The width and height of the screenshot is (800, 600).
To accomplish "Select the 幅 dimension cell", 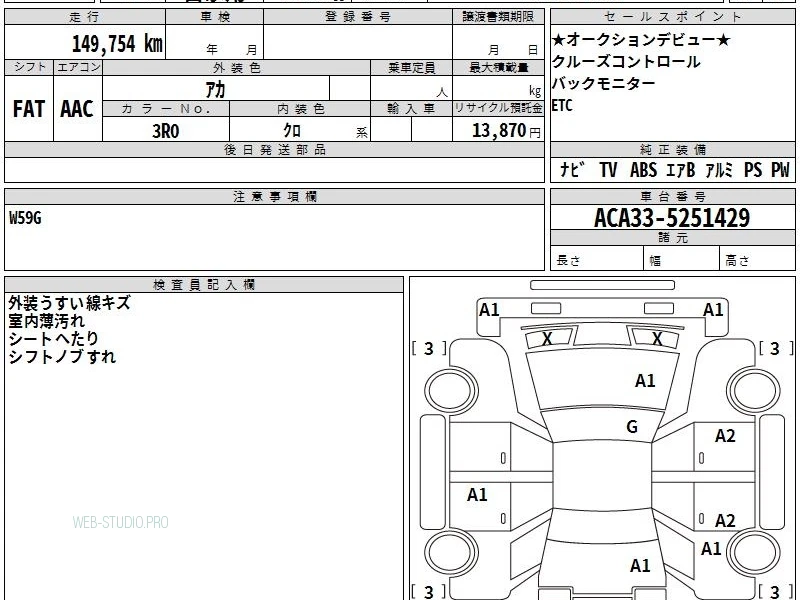I will 682,259.
